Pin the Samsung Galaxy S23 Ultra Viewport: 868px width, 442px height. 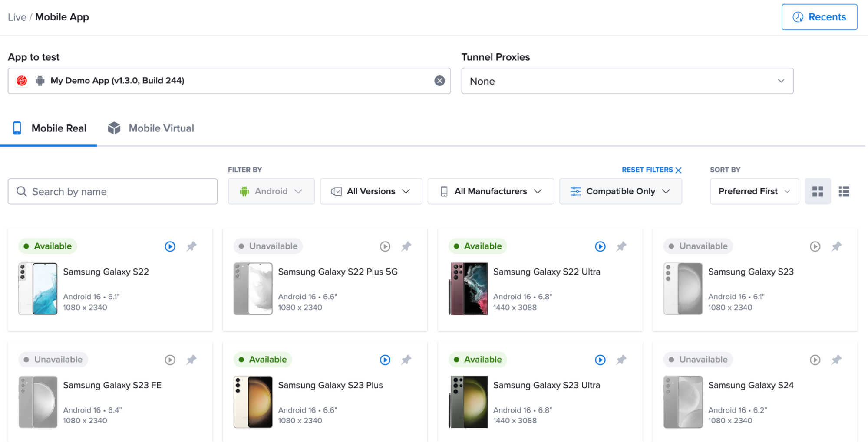(621, 360)
